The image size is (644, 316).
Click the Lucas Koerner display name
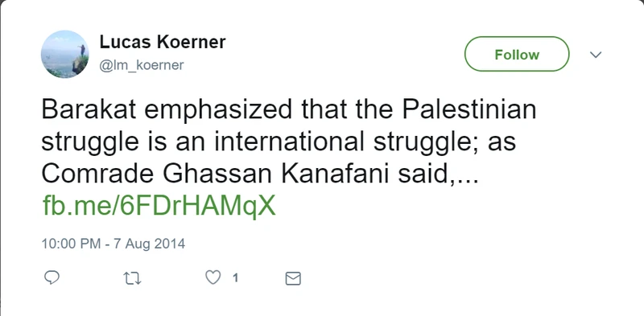pyautogui.click(x=163, y=43)
